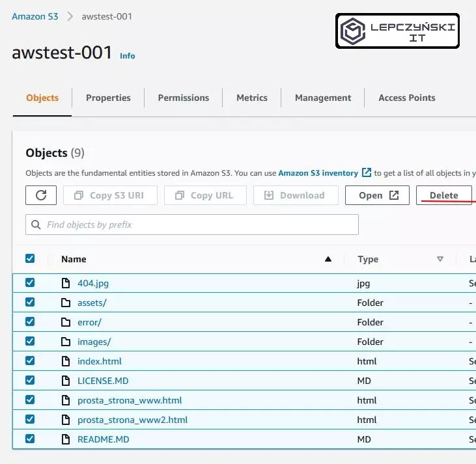Click the file icon next to index.html

click(x=66, y=361)
